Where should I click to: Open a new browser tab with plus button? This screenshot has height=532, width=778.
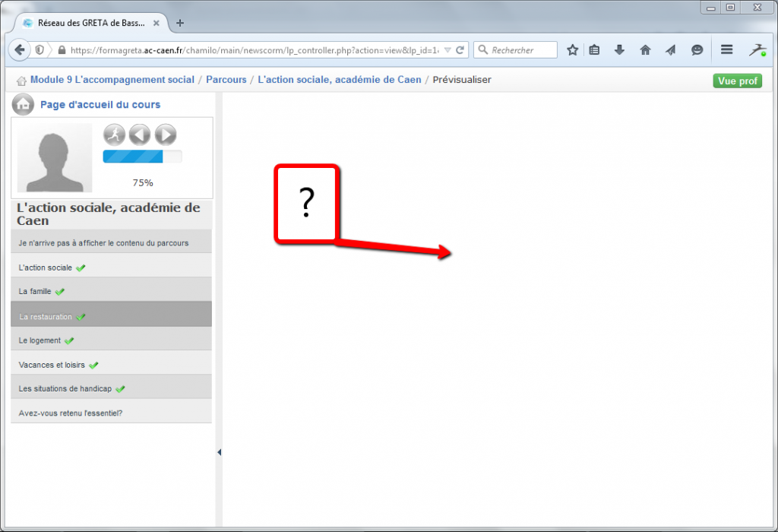click(180, 23)
